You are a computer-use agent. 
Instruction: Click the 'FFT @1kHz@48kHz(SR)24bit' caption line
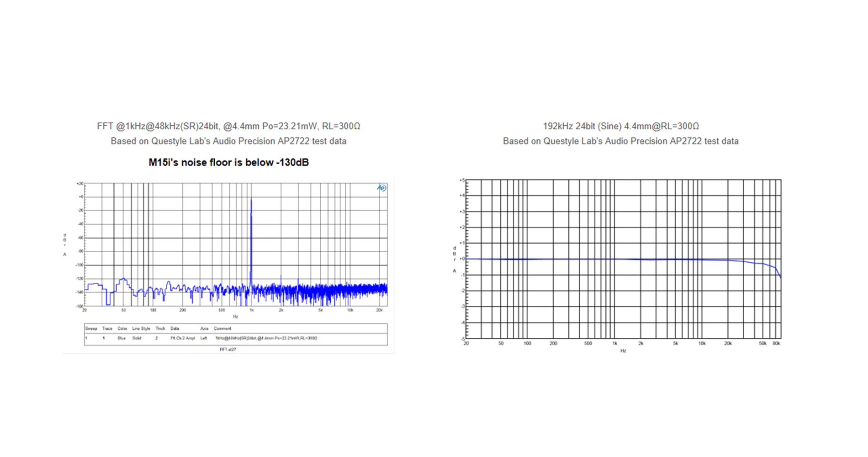coord(228,126)
